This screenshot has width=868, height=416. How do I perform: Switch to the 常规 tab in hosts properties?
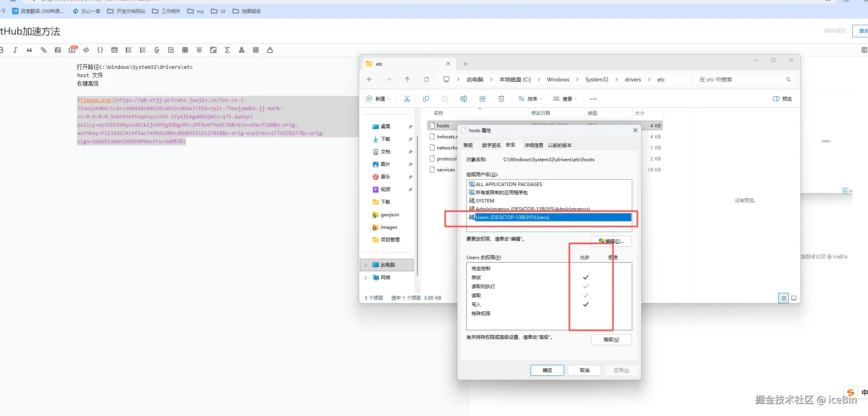(x=468, y=145)
